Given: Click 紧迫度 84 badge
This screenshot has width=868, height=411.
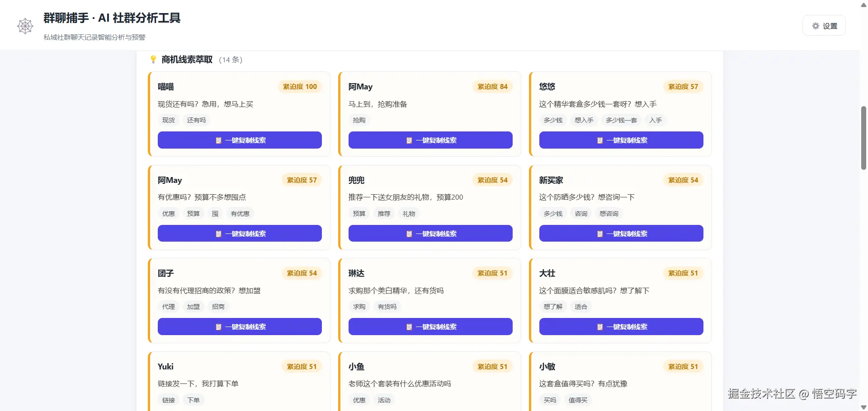Looking at the screenshot, I should coord(492,86).
